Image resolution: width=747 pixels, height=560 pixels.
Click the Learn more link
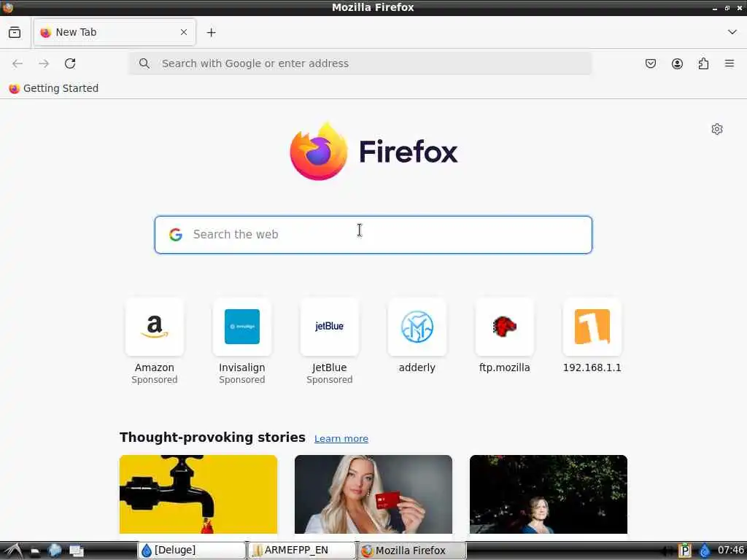point(341,438)
